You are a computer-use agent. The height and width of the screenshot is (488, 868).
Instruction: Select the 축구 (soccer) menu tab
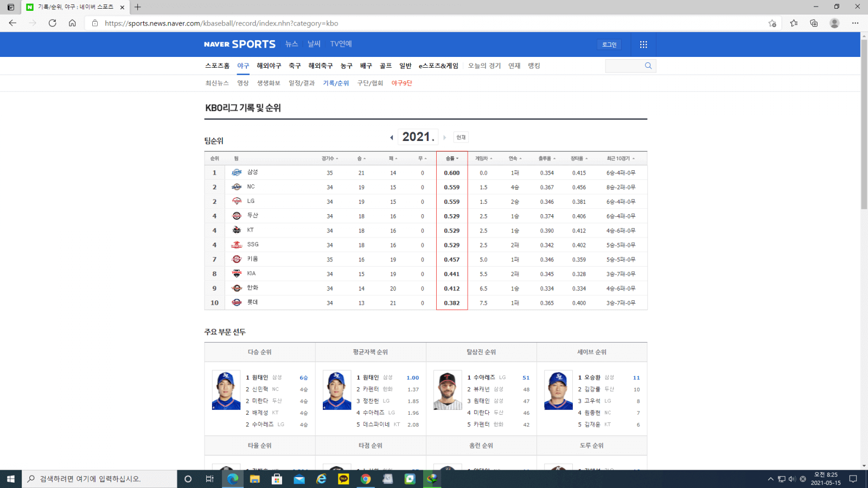click(295, 66)
